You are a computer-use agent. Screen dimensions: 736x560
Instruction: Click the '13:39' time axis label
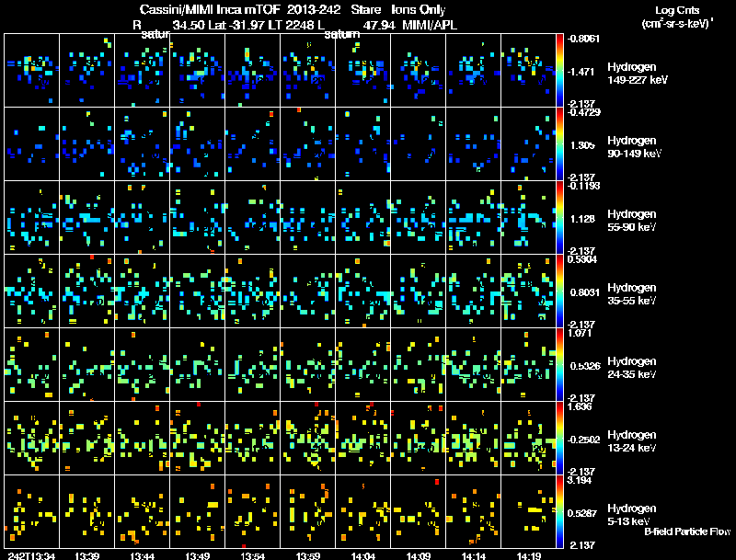coord(86,556)
